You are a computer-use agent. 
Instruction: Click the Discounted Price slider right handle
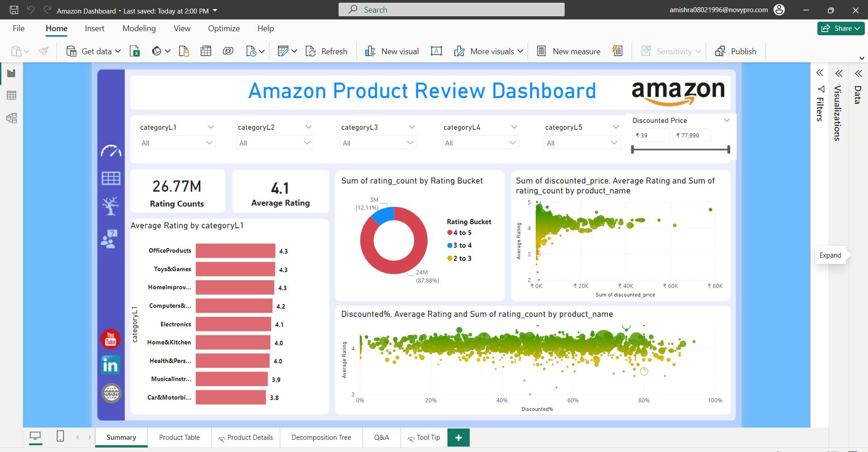[x=729, y=149]
